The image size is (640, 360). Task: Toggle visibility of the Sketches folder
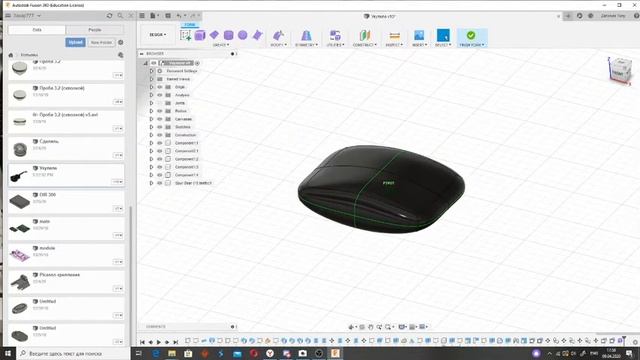pyautogui.click(x=160, y=127)
